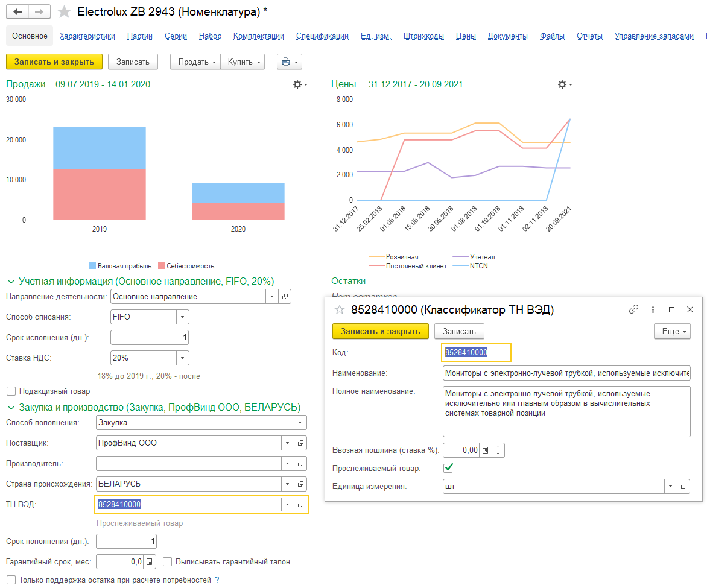The image size is (707, 588).
Task: Open Купить dropdown button
Action: (x=243, y=62)
